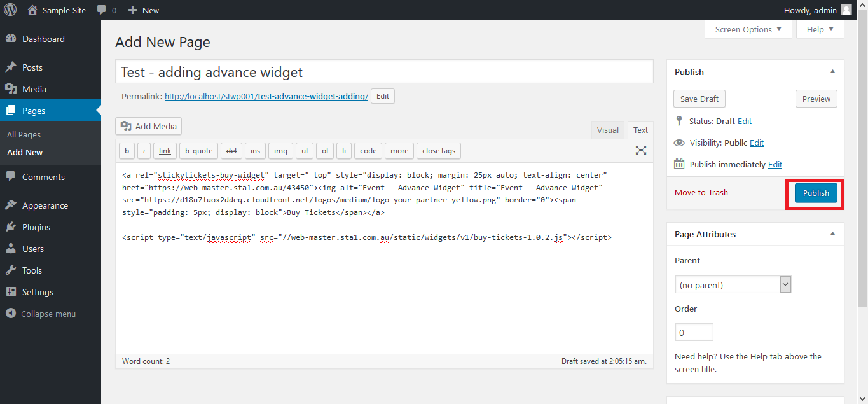The height and width of the screenshot is (404, 868).
Task: Collapse the admin sidebar menu
Action: [x=48, y=314]
